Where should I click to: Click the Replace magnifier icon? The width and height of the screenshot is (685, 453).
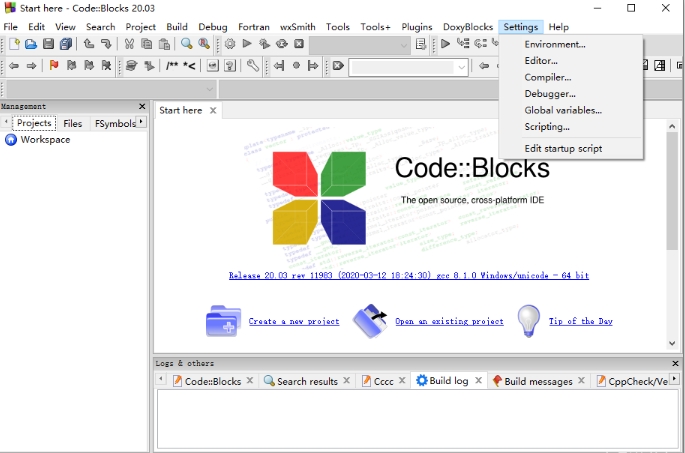[x=204, y=44]
